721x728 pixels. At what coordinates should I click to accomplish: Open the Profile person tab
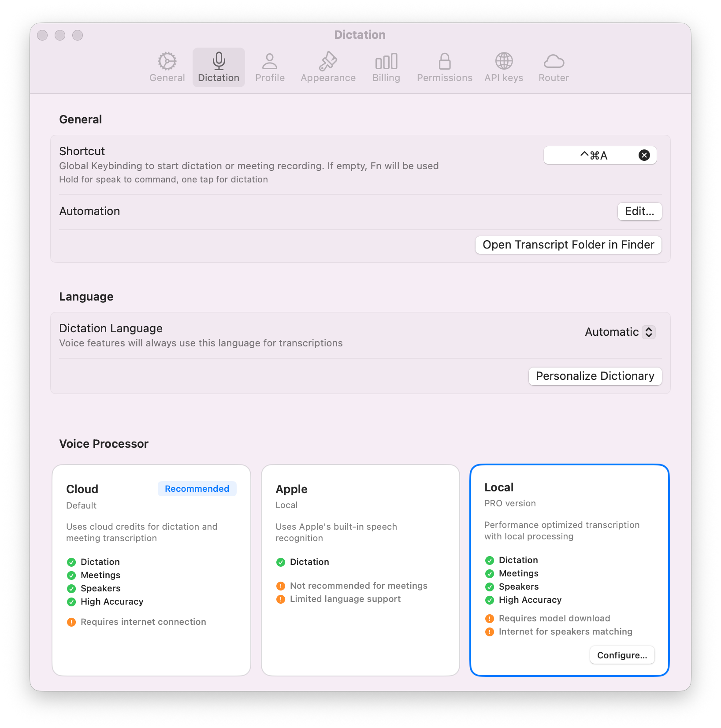point(270,67)
